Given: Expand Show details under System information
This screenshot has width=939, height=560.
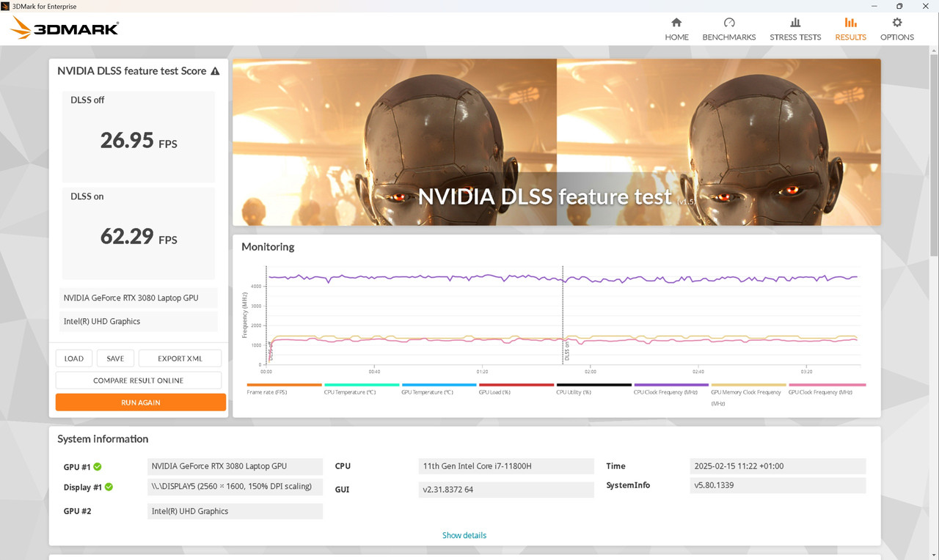Looking at the screenshot, I should 464,535.
